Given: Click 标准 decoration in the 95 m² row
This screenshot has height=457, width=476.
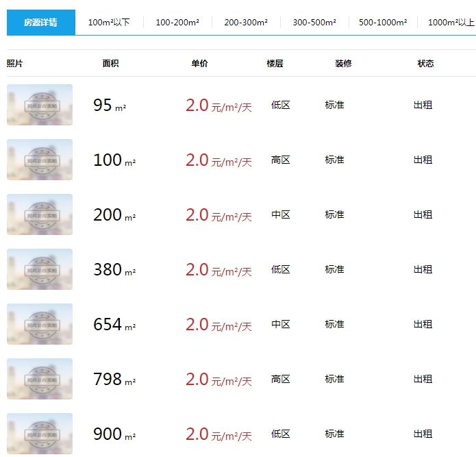Looking at the screenshot, I should click(334, 105).
